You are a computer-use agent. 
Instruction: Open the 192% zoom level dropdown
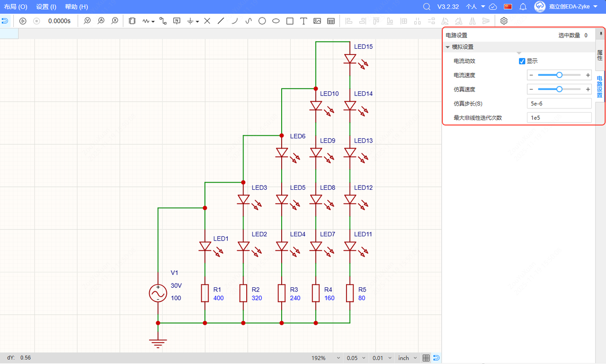click(x=326, y=358)
